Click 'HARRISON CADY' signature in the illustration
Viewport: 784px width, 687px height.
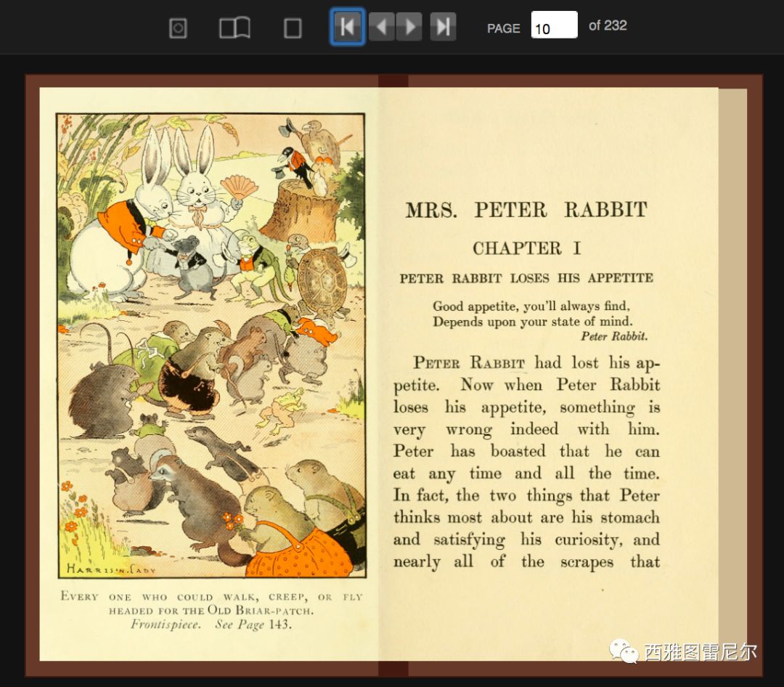tap(111, 569)
